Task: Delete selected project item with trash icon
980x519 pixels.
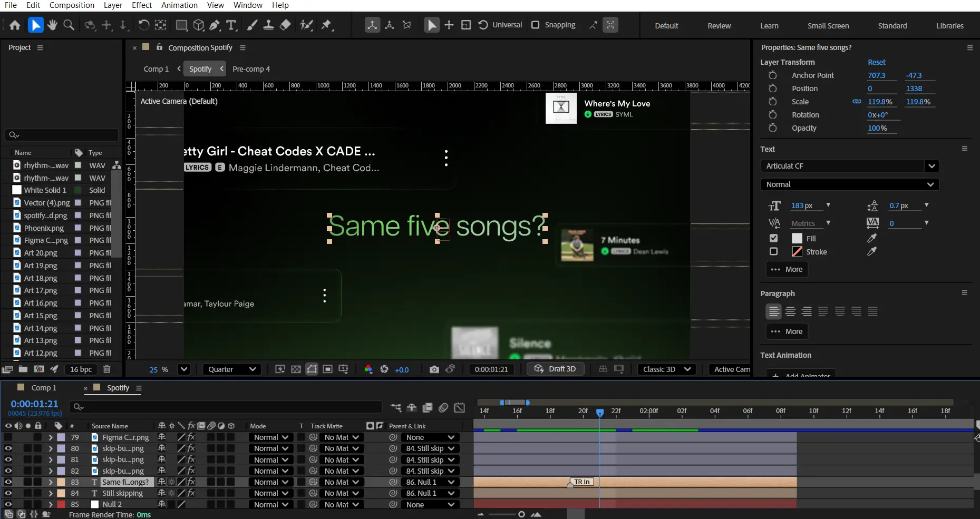Action: pos(107,369)
